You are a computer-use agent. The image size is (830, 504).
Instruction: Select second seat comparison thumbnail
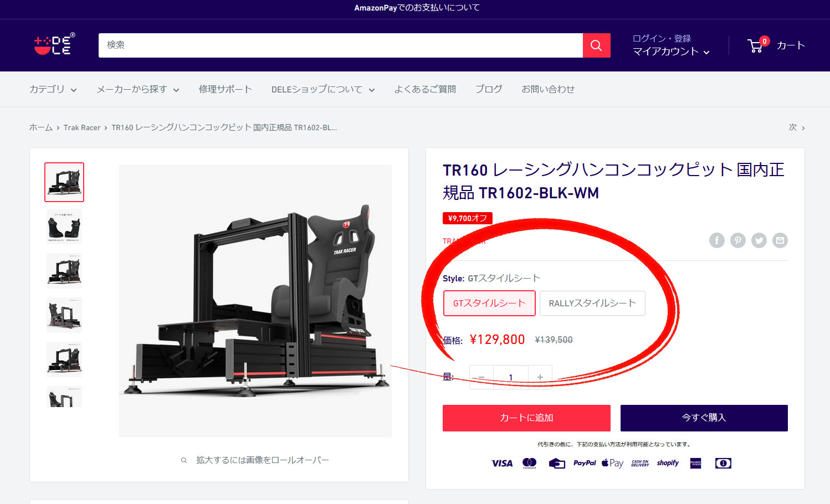coord(64,227)
